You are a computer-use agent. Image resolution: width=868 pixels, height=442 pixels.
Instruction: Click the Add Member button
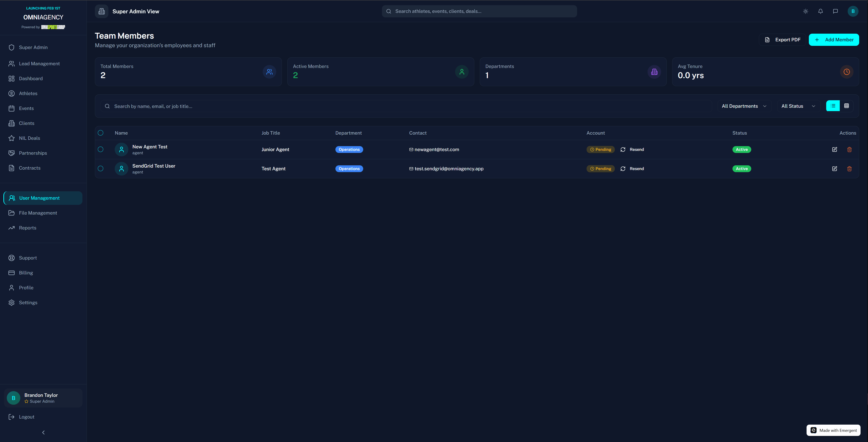click(x=834, y=40)
